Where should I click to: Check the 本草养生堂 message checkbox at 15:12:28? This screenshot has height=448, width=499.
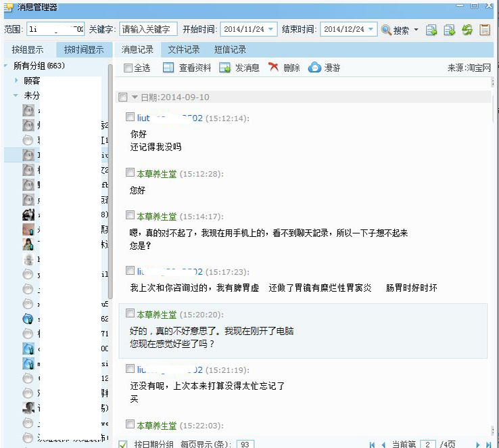130,173
